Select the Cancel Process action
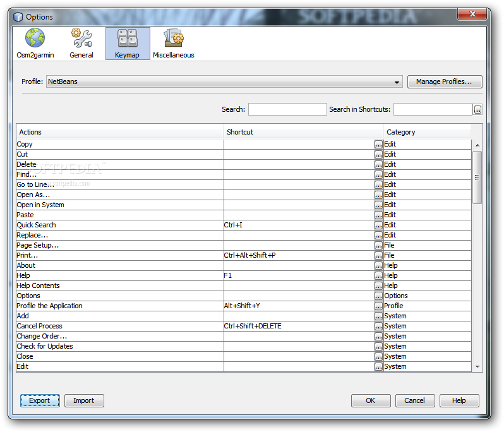 (120, 327)
